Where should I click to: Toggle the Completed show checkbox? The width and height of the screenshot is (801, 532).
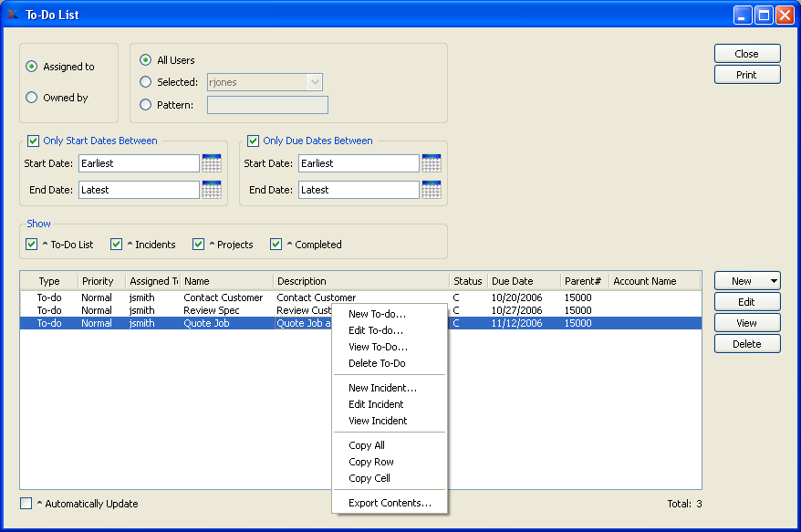(x=276, y=245)
